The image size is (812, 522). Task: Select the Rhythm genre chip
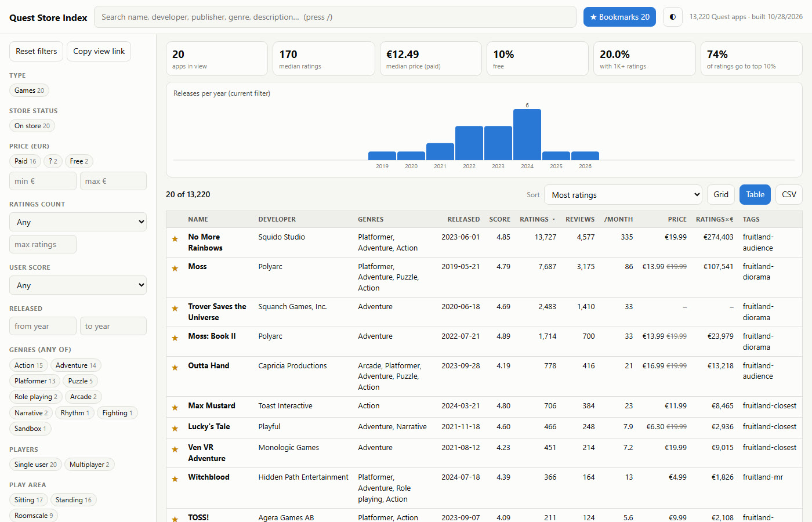(75, 413)
